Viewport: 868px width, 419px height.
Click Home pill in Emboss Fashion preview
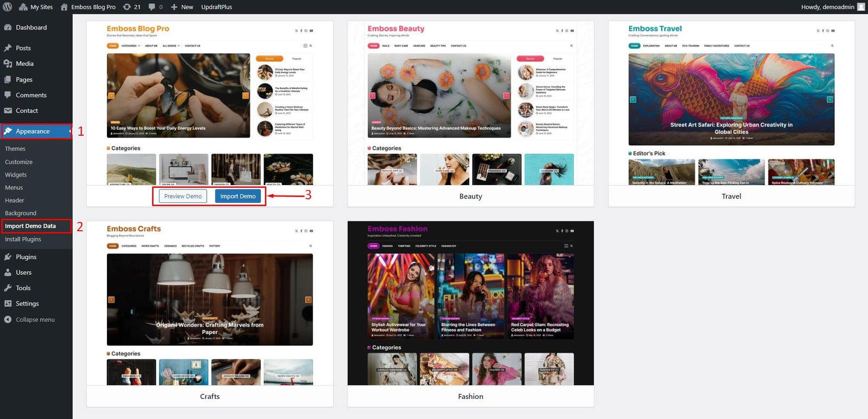pyautogui.click(x=374, y=246)
